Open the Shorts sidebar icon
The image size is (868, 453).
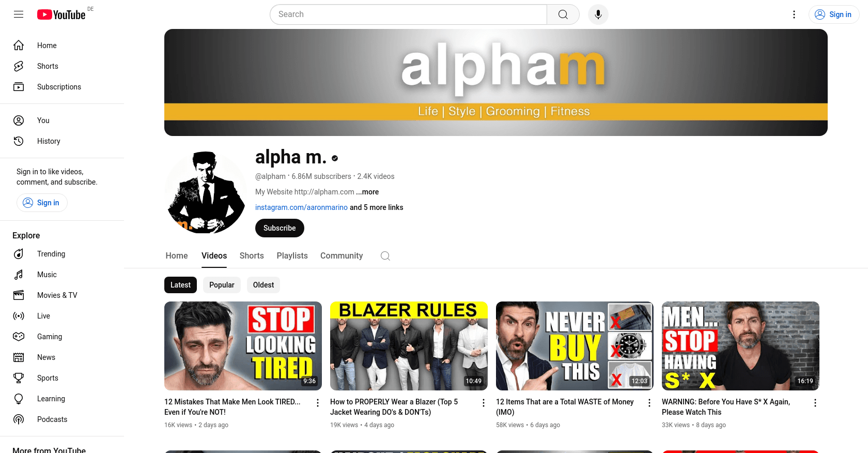coord(19,66)
